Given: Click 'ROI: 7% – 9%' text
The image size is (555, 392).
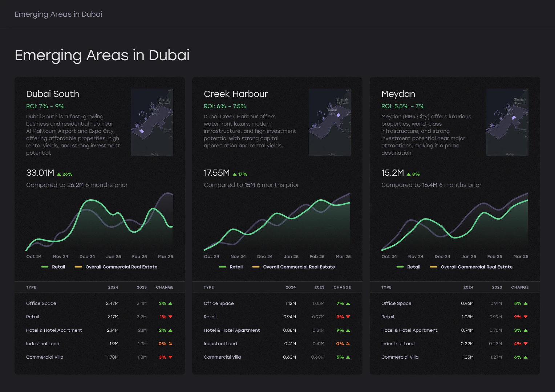Looking at the screenshot, I should [x=45, y=106].
